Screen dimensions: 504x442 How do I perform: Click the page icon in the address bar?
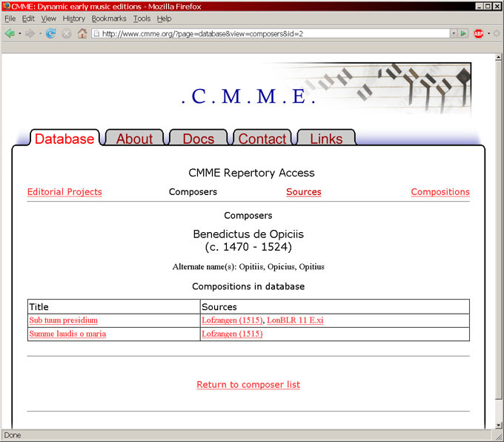[x=96, y=33]
